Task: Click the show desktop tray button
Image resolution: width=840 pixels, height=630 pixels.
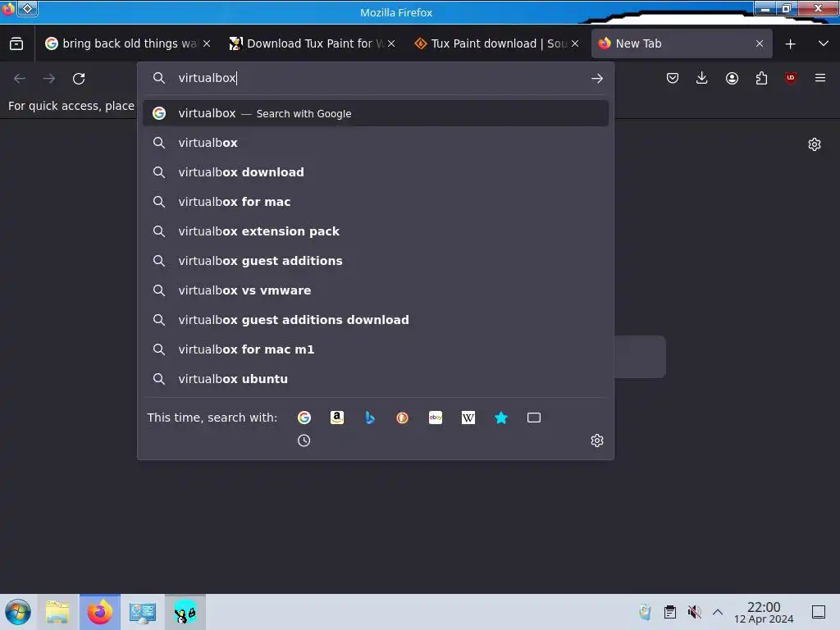Action: [819, 612]
